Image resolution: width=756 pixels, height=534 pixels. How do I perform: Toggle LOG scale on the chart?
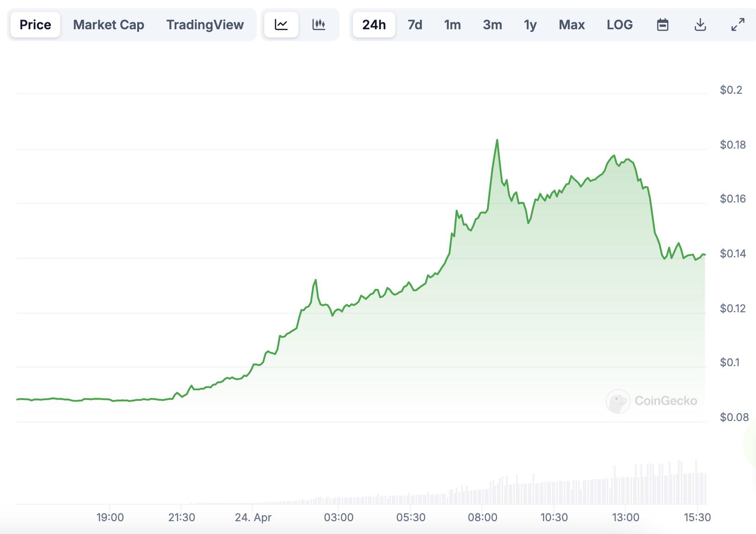click(620, 25)
